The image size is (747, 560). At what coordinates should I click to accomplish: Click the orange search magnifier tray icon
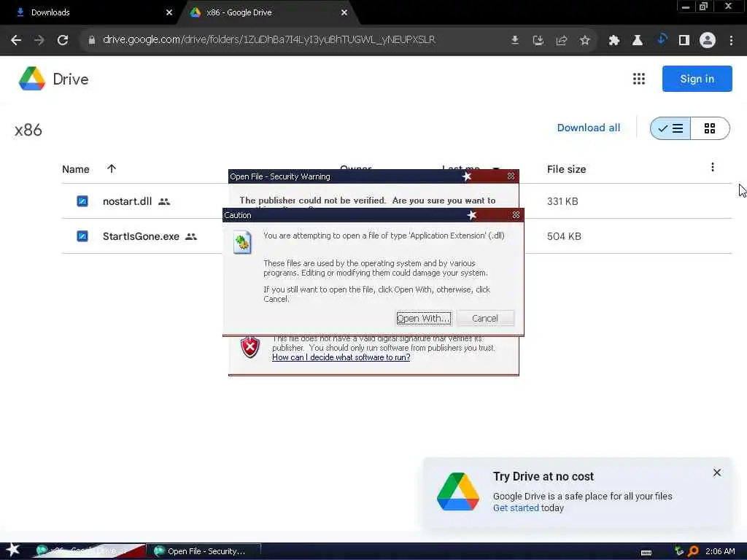click(x=693, y=551)
